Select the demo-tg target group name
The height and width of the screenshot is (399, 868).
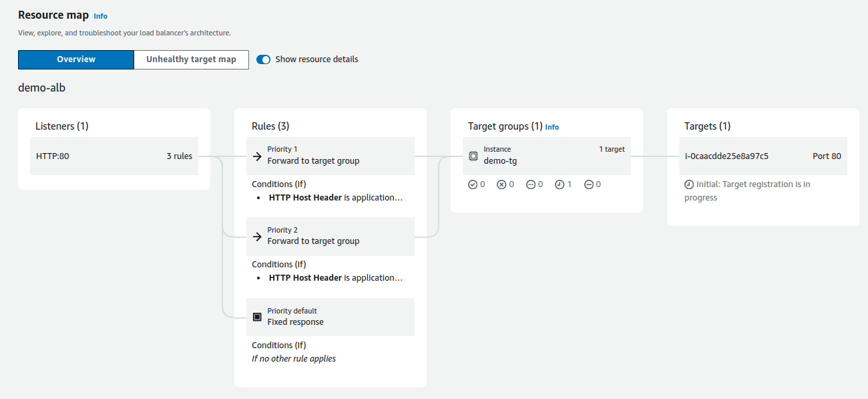(500, 161)
